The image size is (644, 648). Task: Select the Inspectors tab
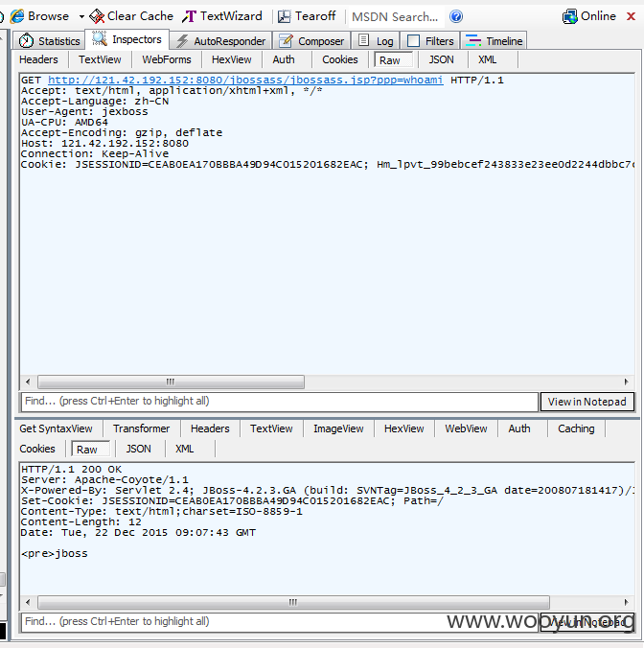(x=127, y=39)
